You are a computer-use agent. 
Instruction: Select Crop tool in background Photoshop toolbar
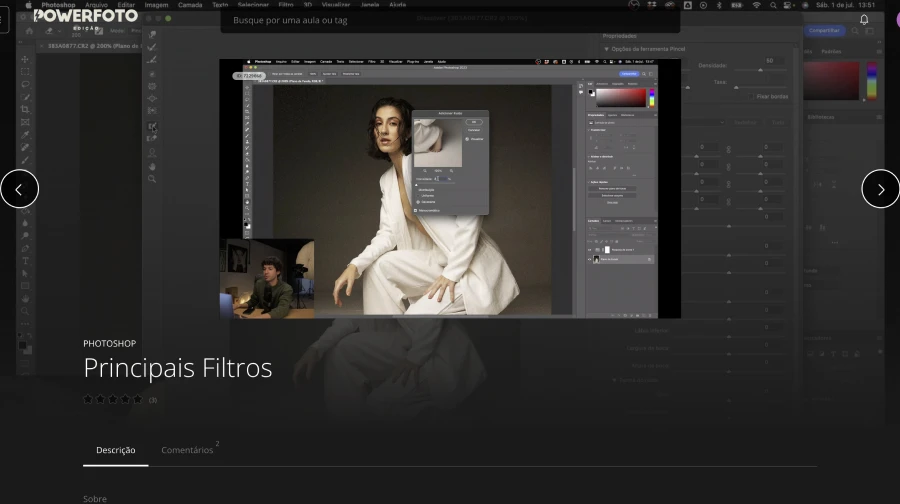(x=25, y=109)
